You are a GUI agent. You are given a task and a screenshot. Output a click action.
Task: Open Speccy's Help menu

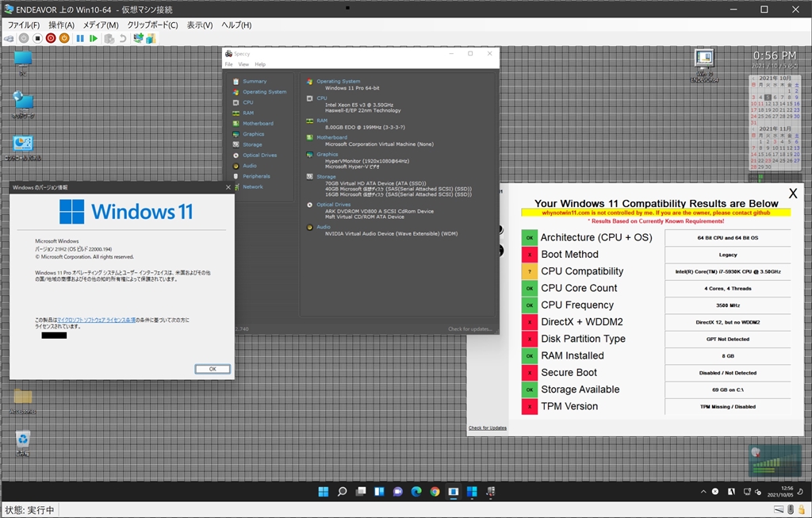pyautogui.click(x=260, y=64)
